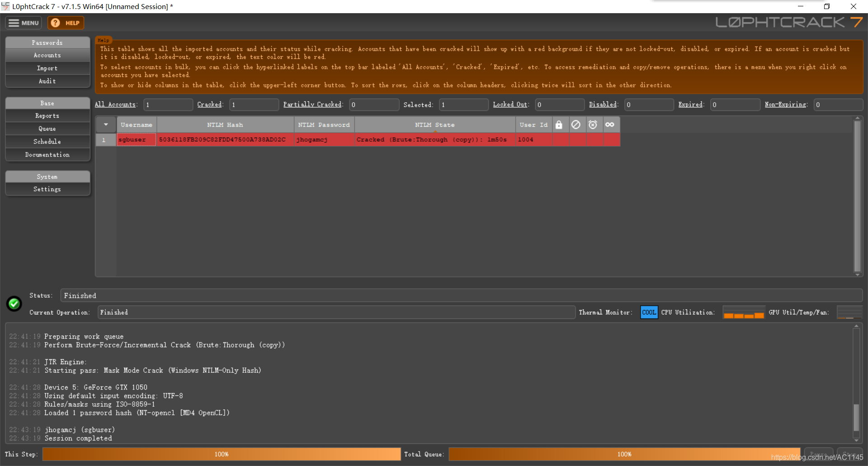Click the Disabled hyperlink label
The height and width of the screenshot is (466, 868).
pos(603,105)
